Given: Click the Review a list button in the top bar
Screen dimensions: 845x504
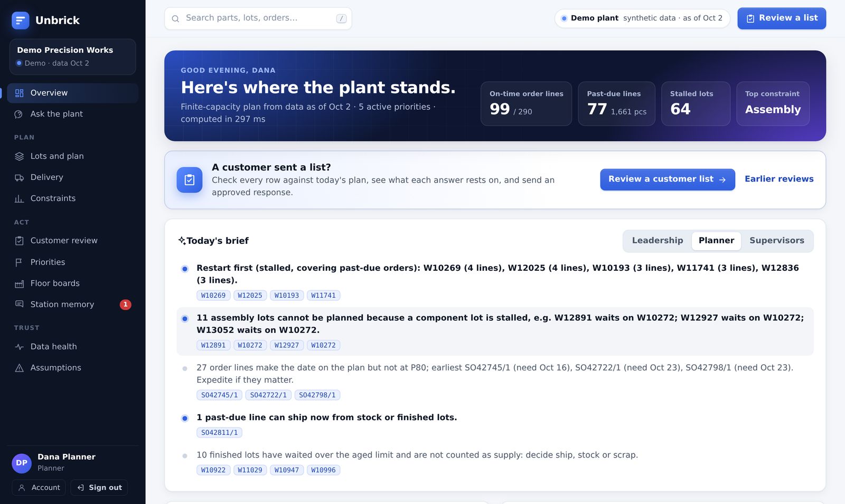Looking at the screenshot, I should pos(782,18).
